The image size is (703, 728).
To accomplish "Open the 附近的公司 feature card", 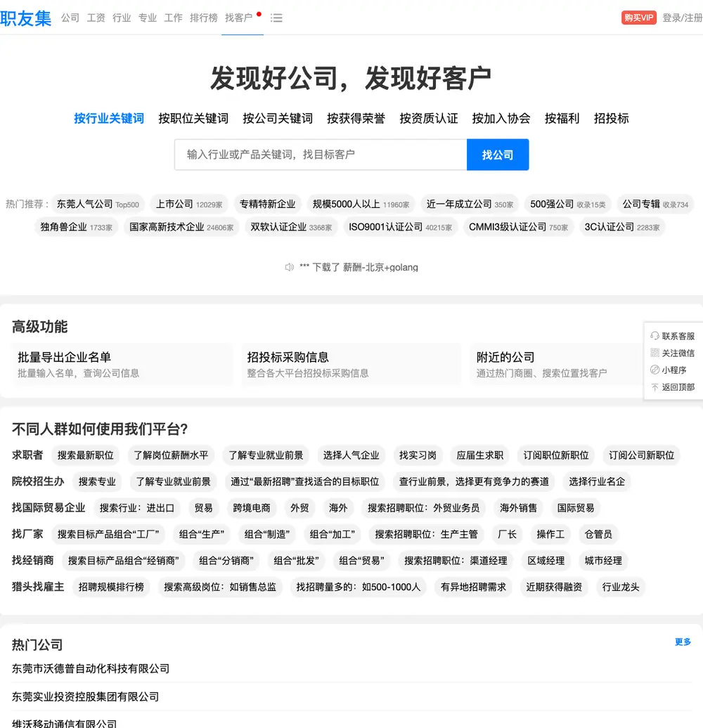I will [556, 365].
